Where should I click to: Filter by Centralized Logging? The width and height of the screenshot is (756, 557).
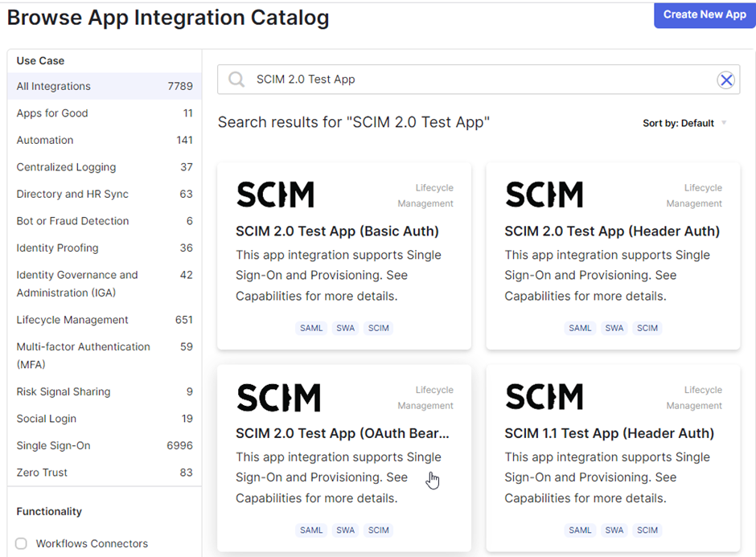click(x=105, y=167)
